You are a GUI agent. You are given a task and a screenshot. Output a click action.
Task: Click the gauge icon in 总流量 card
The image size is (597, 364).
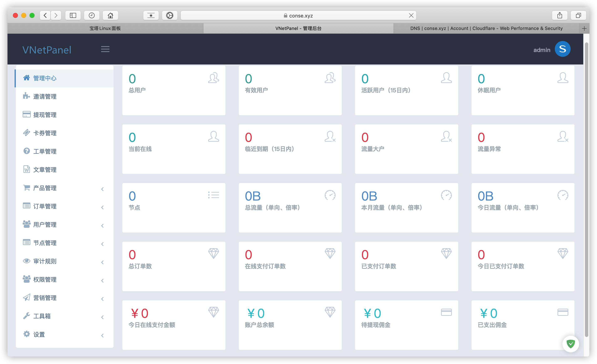pos(330,195)
